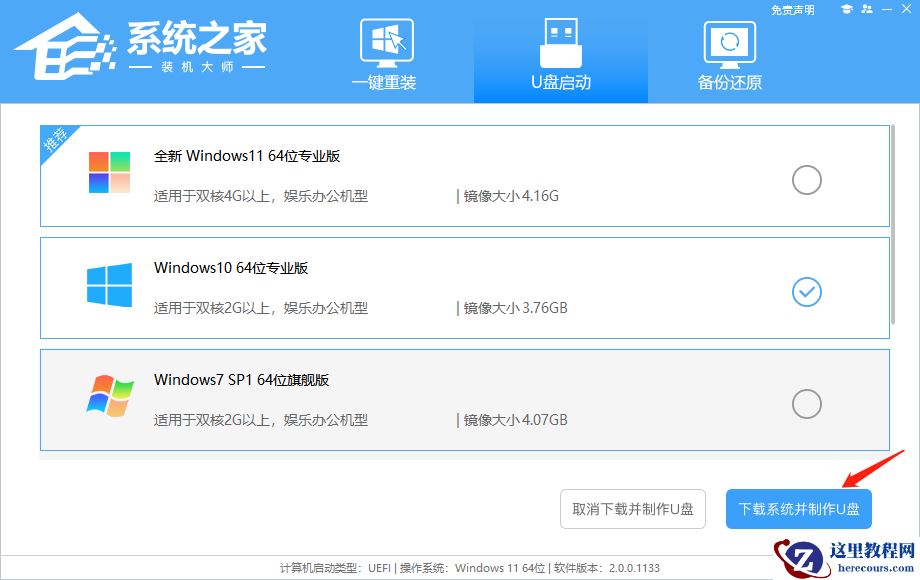
Task: Select the Windows 7 SP1 64位旗舰版 radio button
Action: [x=805, y=404]
